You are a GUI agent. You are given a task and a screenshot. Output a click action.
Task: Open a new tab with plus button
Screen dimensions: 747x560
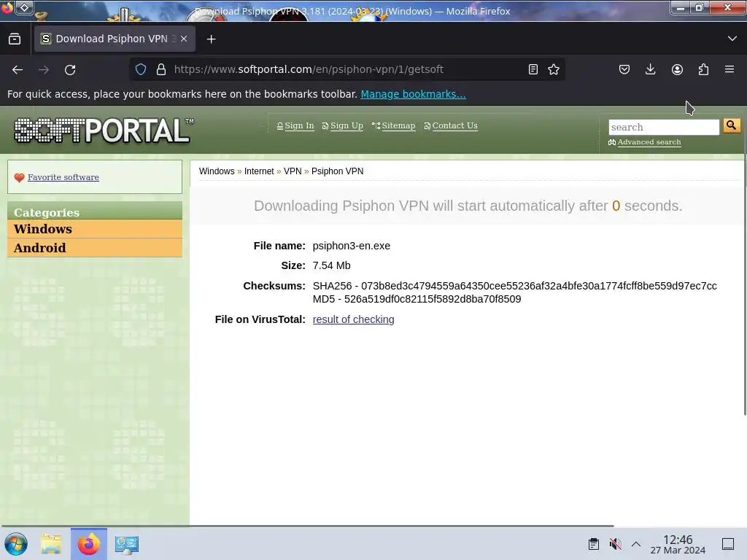[x=211, y=39]
